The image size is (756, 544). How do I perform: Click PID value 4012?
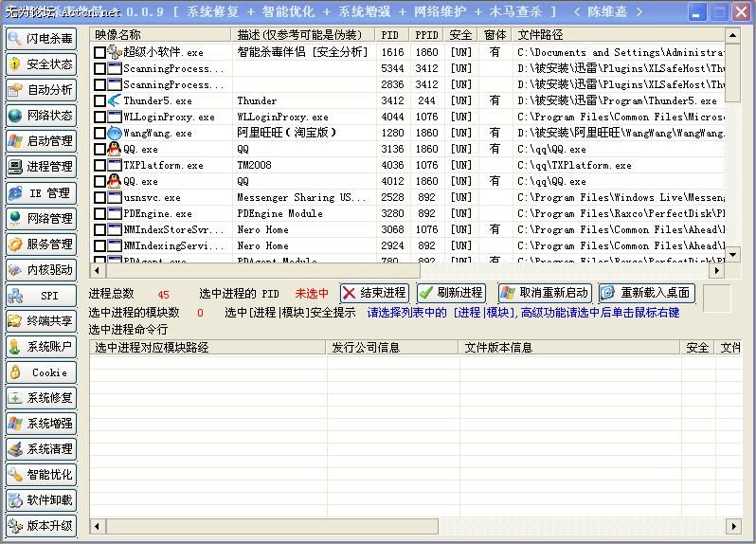coord(392,181)
